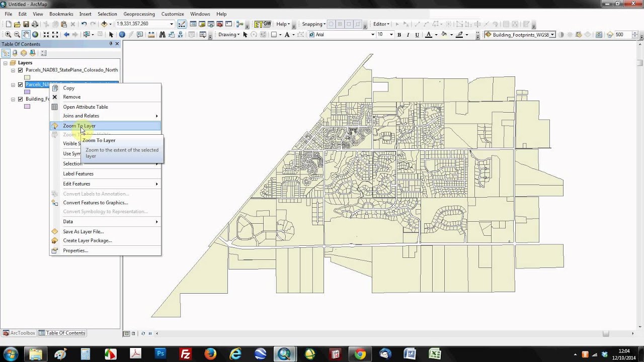Select the Pan hand tool
The height and width of the screenshot is (362, 644).
[26, 35]
